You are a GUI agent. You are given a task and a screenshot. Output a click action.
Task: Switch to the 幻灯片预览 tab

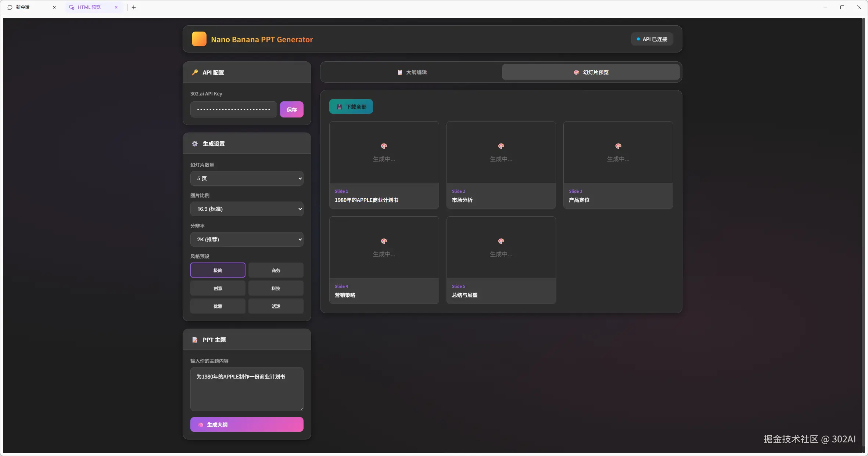point(591,72)
